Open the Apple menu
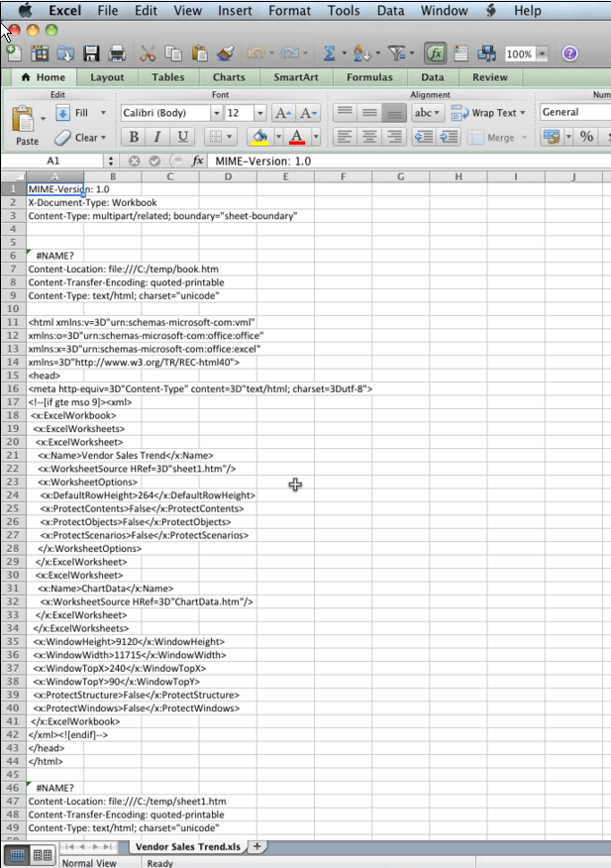Screen dimensions: 611x868 point(26,10)
